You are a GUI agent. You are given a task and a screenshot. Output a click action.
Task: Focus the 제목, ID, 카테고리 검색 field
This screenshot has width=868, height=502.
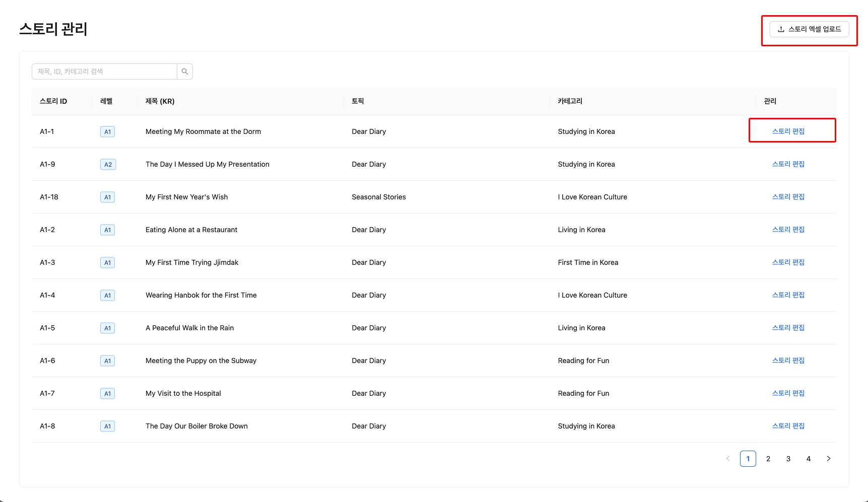[104, 71]
